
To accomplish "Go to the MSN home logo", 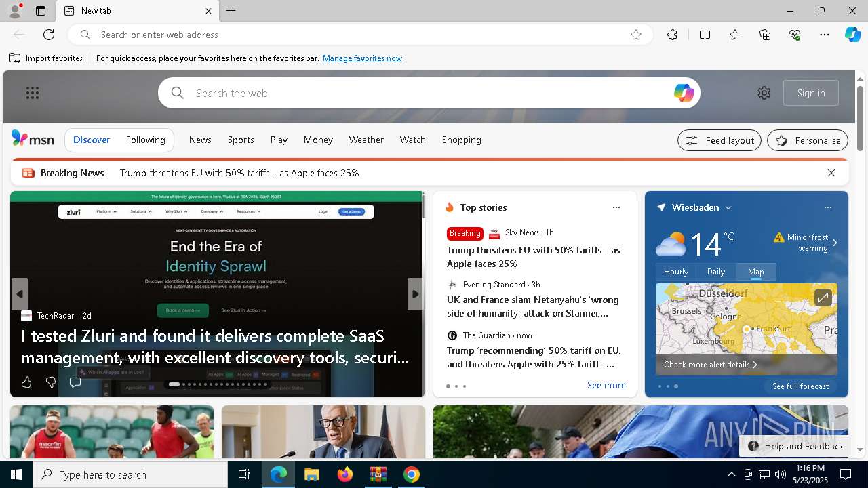I will (x=33, y=139).
